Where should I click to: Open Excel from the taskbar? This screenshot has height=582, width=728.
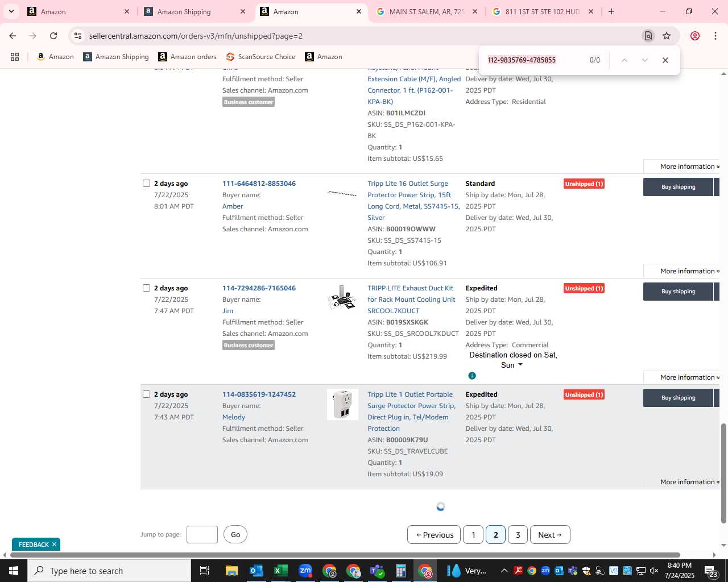280,571
